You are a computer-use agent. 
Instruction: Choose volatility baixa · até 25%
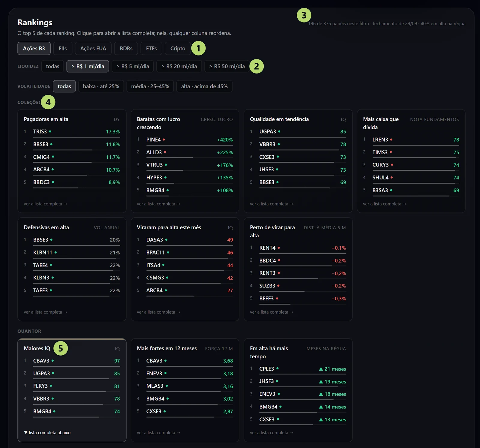tap(101, 86)
